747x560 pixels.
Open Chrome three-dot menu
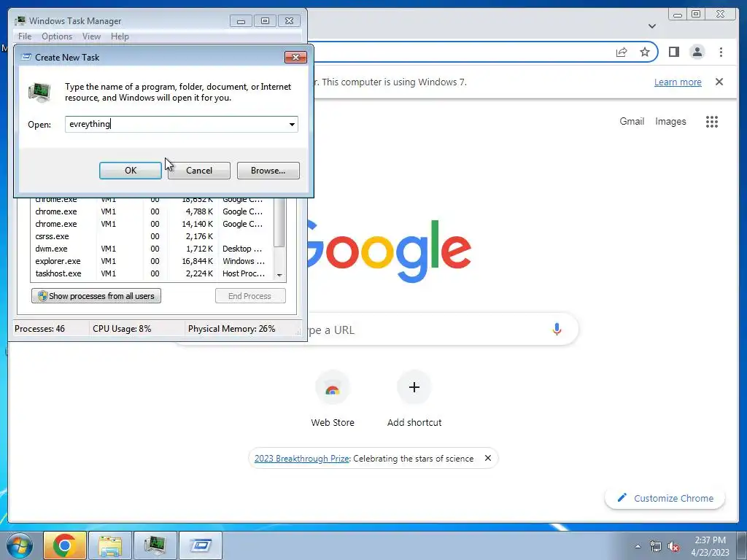pyautogui.click(x=721, y=52)
